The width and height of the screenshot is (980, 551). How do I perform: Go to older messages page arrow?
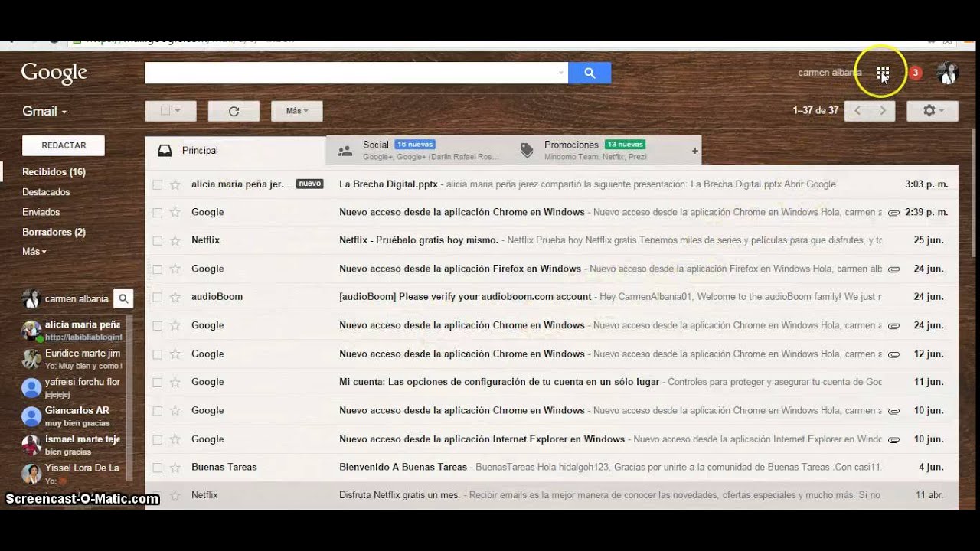(x=883, y=111)
